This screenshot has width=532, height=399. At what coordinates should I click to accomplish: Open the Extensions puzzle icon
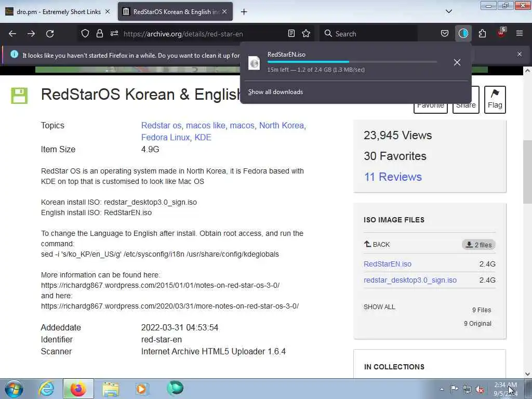[482, 34]
